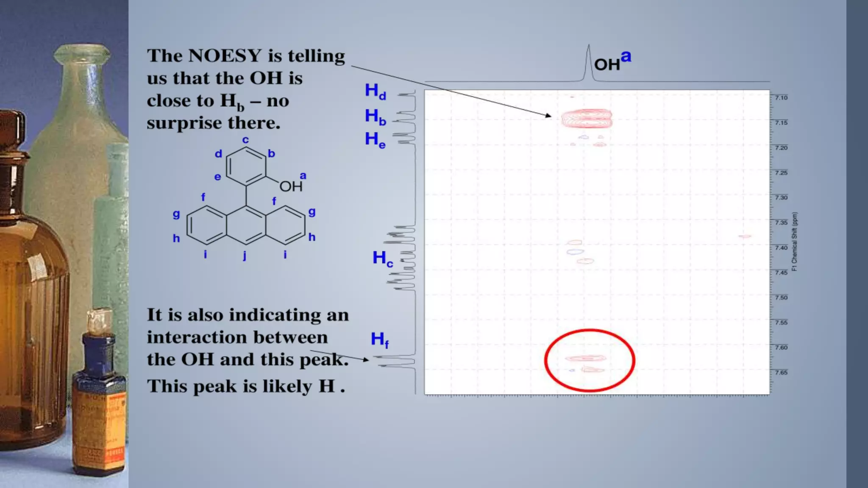This screenshot has height=488, width=868.
Task: Click the large OH-Hb cross peak contour
Action: click(x=587, y=119)
